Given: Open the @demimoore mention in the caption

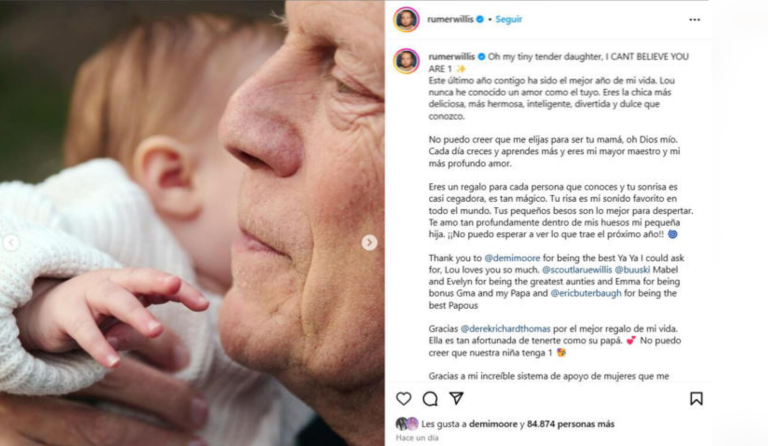Looking at the screenshot, I should (488, 259).
